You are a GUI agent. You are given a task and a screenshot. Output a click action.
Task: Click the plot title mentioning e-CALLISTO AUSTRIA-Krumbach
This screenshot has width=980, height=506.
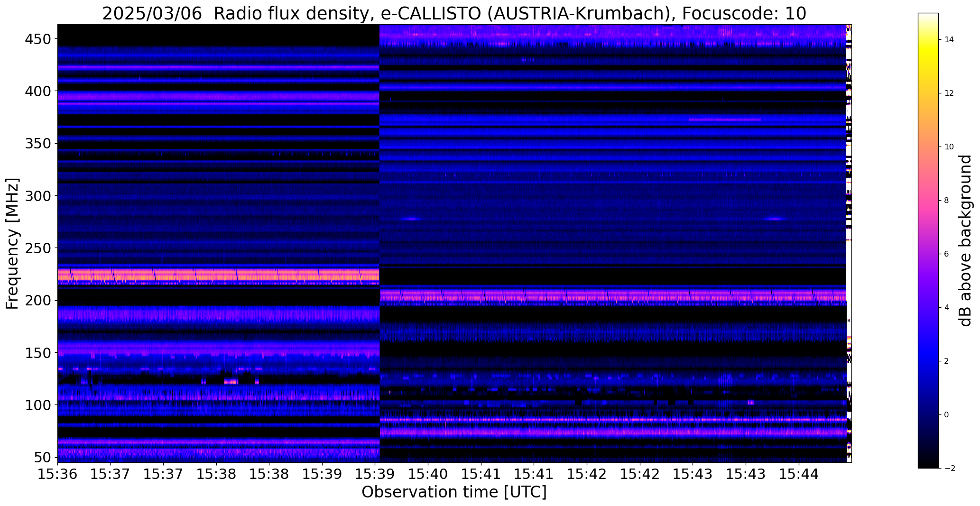(x=454, y=13)
